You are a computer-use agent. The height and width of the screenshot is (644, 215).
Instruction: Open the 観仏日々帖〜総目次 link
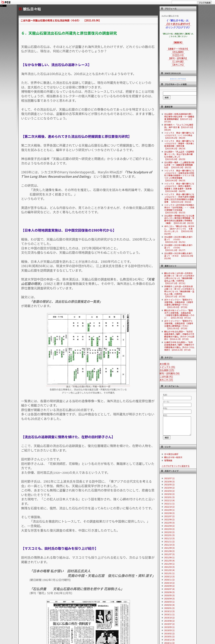[x=173, y=457]
